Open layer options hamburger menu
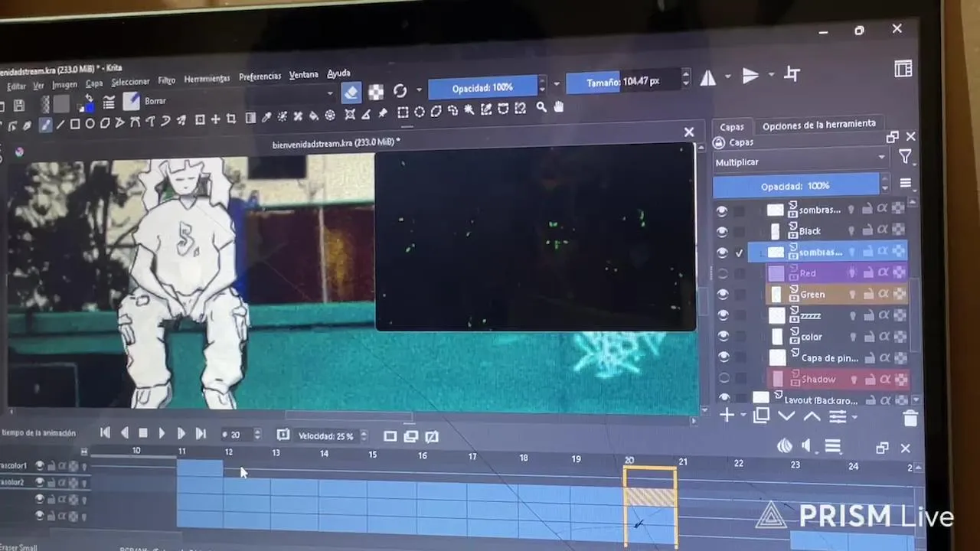980x551 pixels. pyautogui.click(x=906, y=184)
